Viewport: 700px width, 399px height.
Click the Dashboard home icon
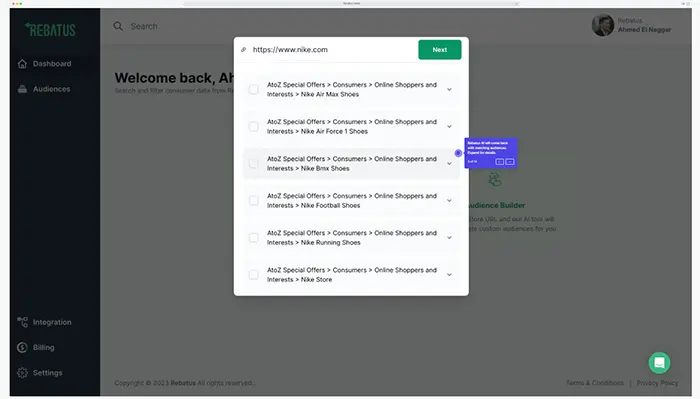point(22,64)
